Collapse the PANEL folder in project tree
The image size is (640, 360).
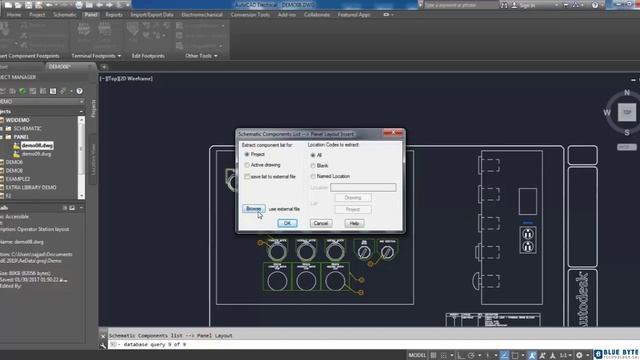click(x=2, y=137)
